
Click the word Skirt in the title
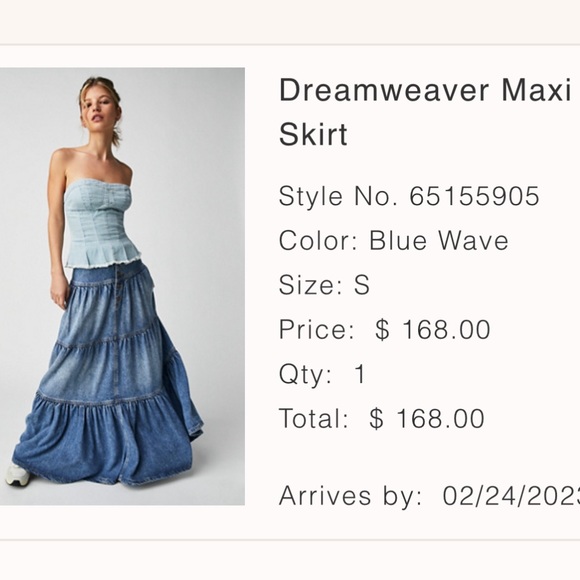pos(313,134)
